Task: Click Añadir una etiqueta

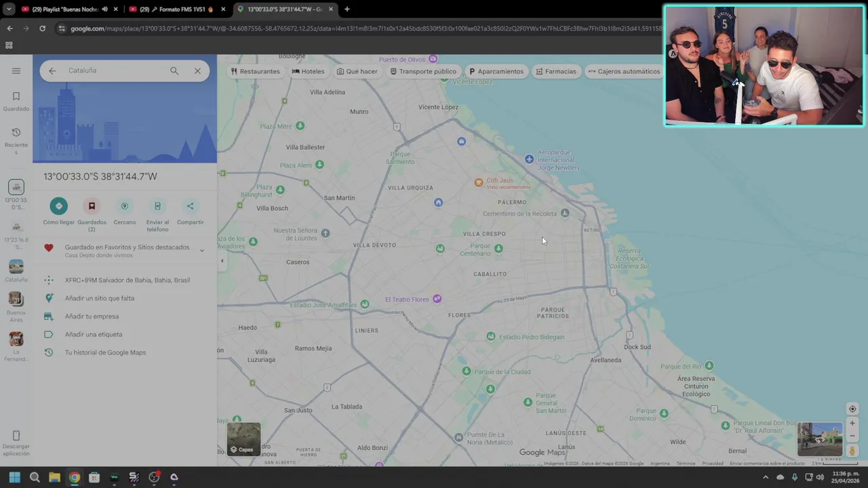Action: (x=94, y=334)
